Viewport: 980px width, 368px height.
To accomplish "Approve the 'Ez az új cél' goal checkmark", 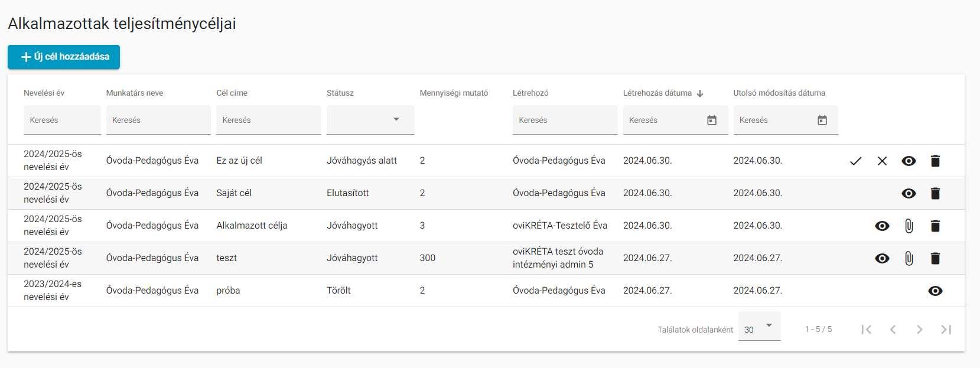I will [x=855, y=161].
